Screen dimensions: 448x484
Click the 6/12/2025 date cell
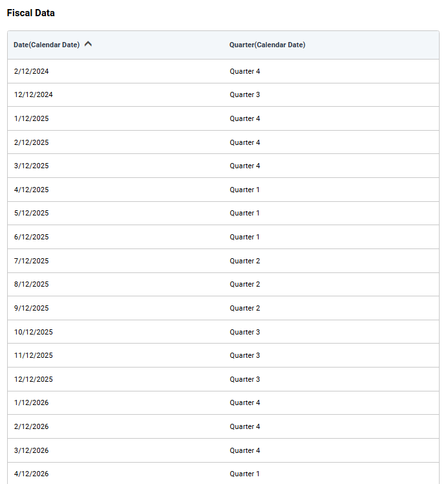pos(31,237)
